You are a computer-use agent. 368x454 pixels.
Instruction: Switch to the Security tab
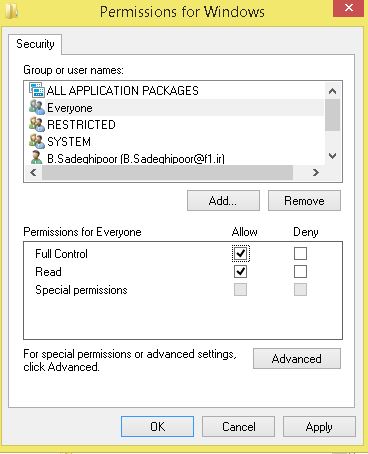tap(35, 44)
